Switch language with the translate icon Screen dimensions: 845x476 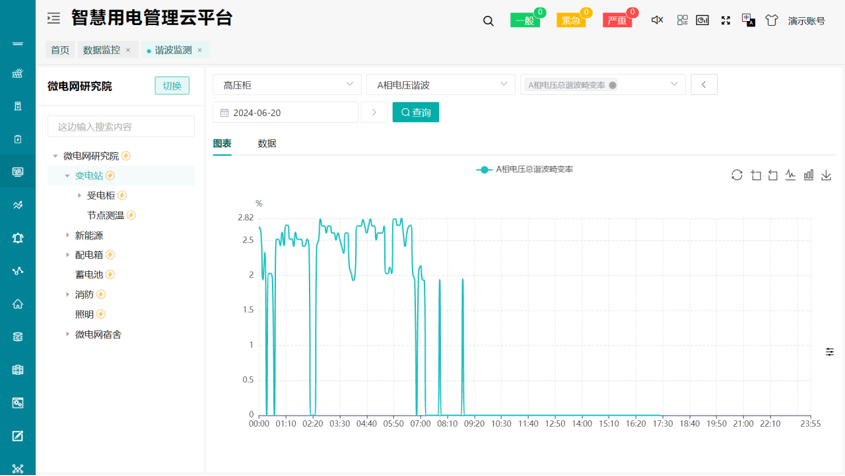(748, 20)
